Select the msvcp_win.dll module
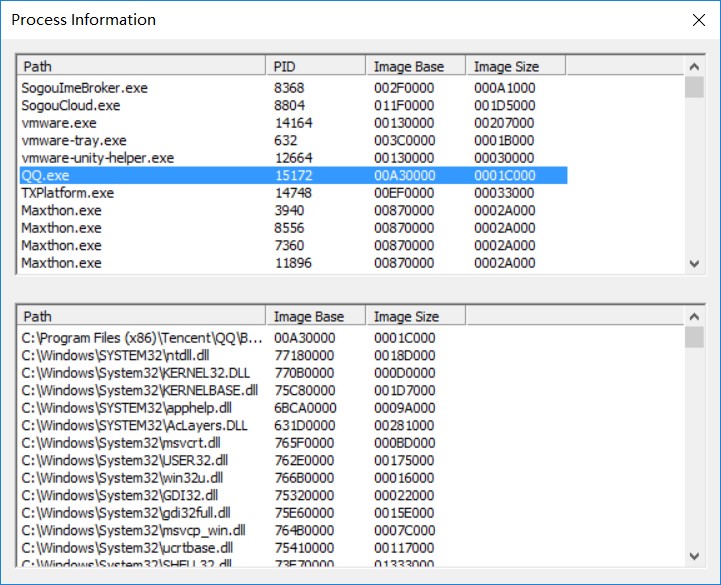 coord(242,530)
